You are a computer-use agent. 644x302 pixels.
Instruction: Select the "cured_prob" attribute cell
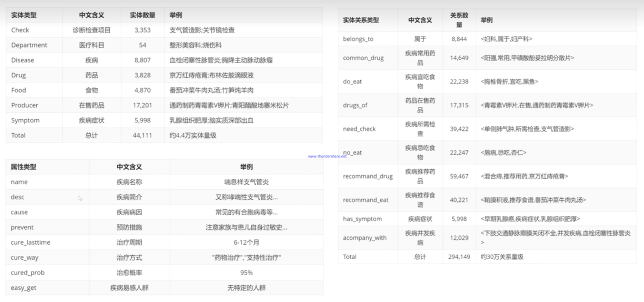pos(27,272)
